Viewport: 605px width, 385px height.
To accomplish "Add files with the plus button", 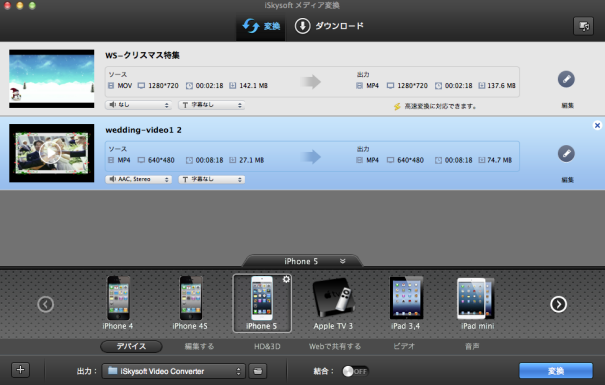I will [20, 370].
